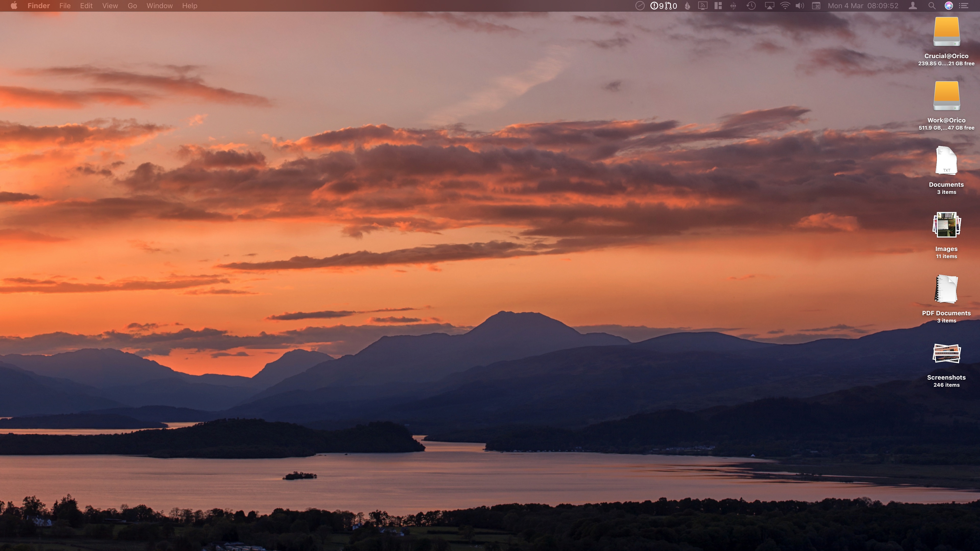Open the Wi-Fi status menu
The width and height of the screenshot is (980, 551).
pyautogui.click(x=785, y=6)
